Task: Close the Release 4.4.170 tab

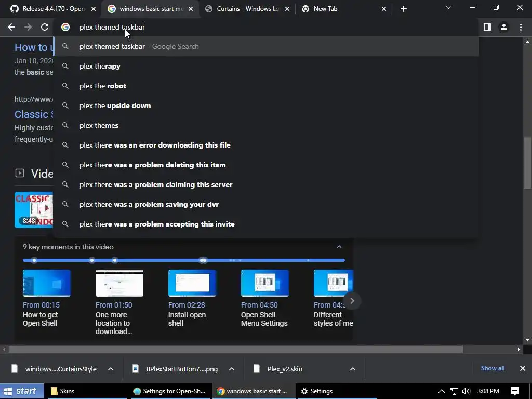Action: tap(94, 9)
